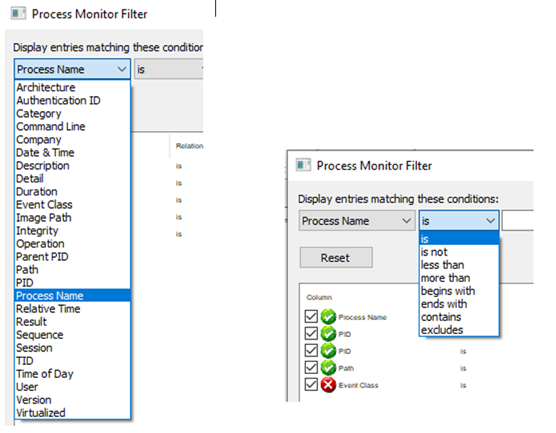556x433 pixels.
Task: Toggle the Event Class filter row checkbox
Action: (311, 384)
